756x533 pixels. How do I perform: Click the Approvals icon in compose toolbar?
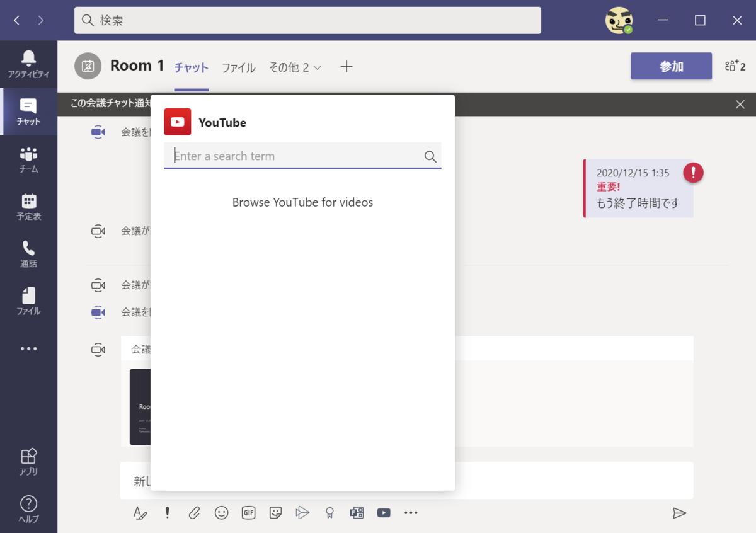(357, 513)
